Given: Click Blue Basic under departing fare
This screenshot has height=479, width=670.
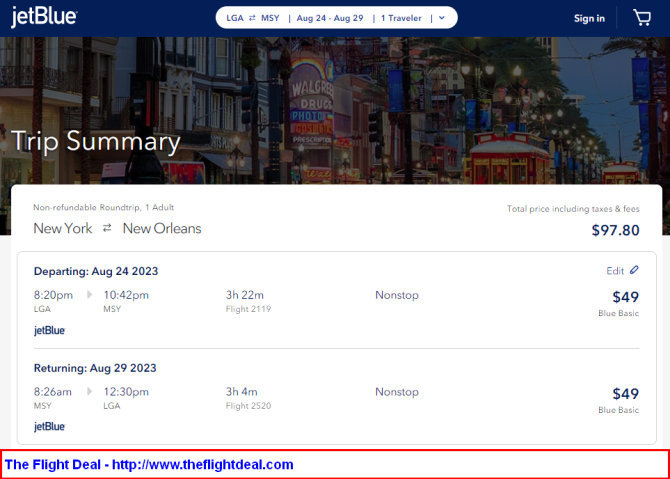Looking at the screenshot, I should [x=618, y=313].
